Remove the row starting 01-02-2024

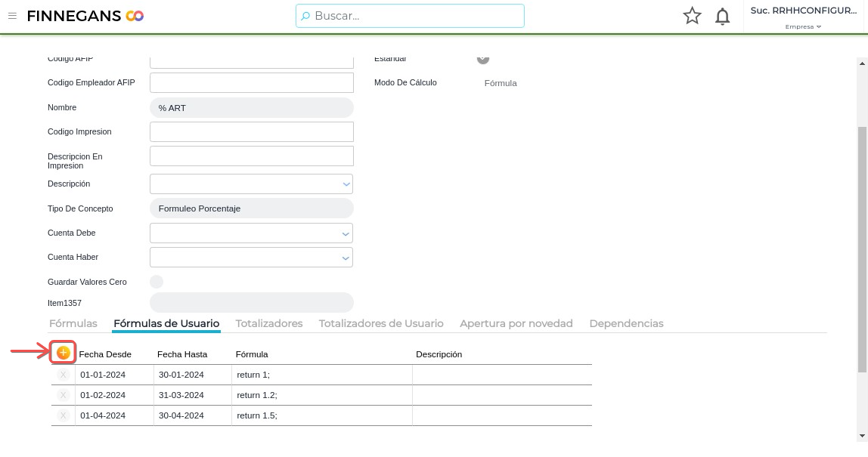[63, 395]
